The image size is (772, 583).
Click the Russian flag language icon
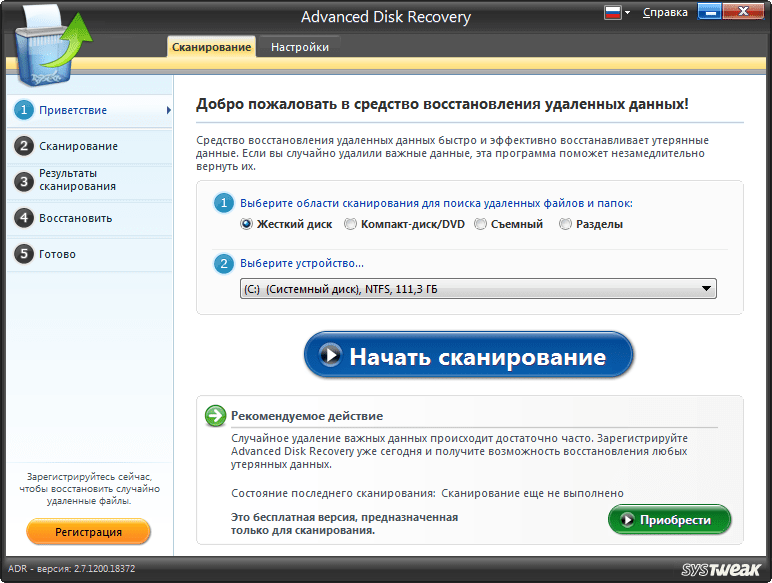(612, 12)
